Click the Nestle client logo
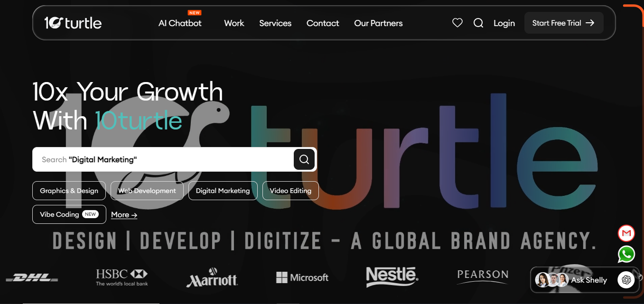Screen dimensions: 644x304 [x=392, y=277]
